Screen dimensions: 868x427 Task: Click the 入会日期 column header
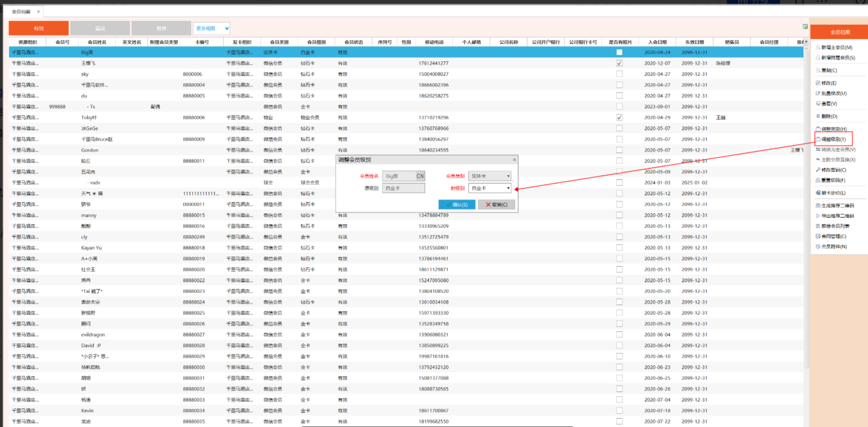point(657,42)
